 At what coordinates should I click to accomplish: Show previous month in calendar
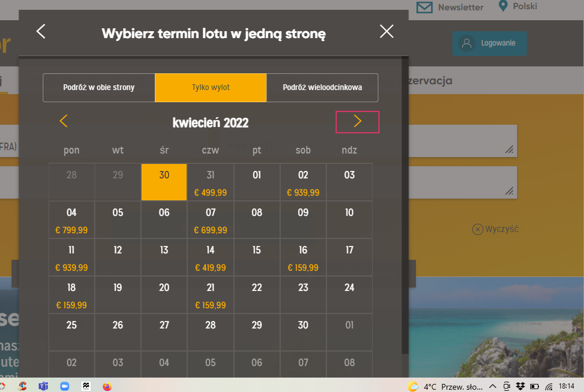64,121
